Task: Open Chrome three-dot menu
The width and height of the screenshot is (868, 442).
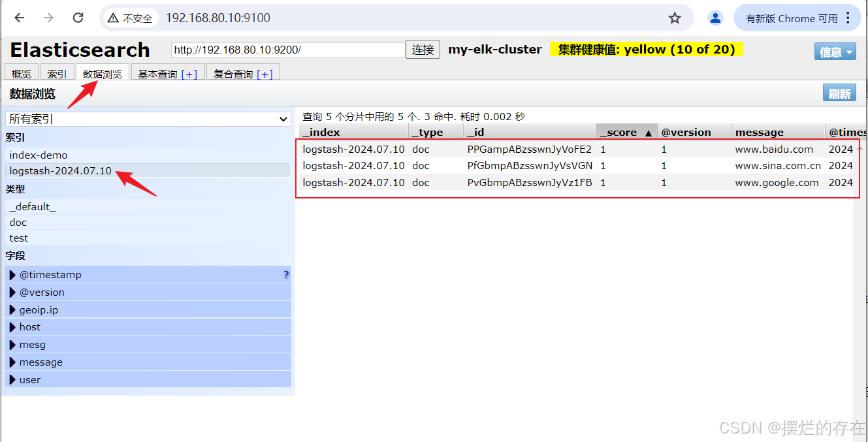Action: point(848,18)
